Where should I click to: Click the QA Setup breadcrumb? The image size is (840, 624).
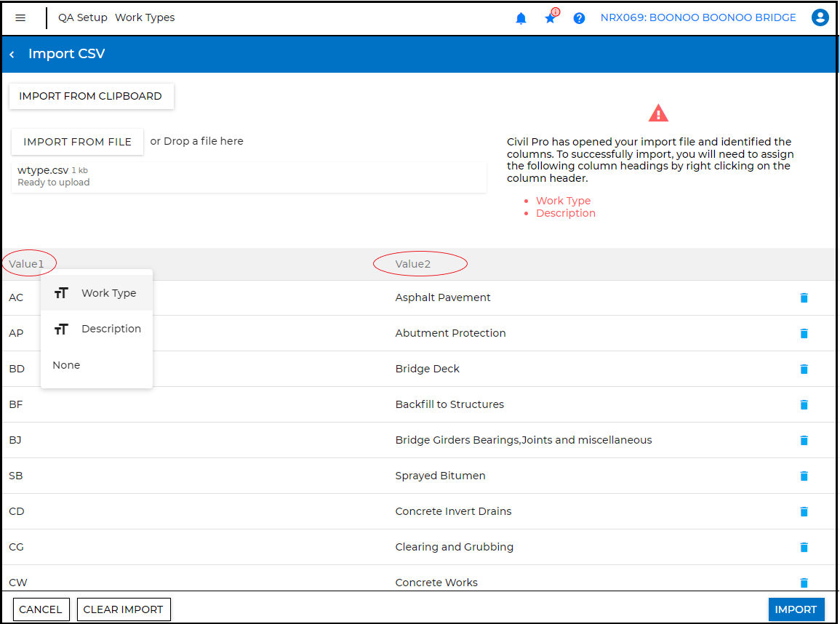point(82,17)
